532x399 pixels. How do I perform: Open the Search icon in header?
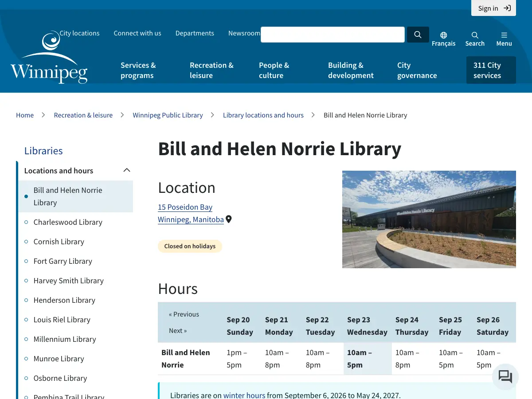tap(475, 39)
